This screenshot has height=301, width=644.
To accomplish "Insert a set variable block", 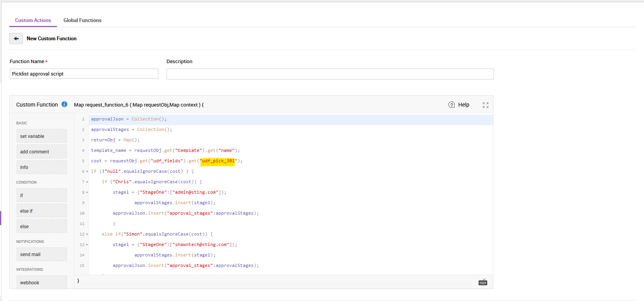I will point(41,136).
